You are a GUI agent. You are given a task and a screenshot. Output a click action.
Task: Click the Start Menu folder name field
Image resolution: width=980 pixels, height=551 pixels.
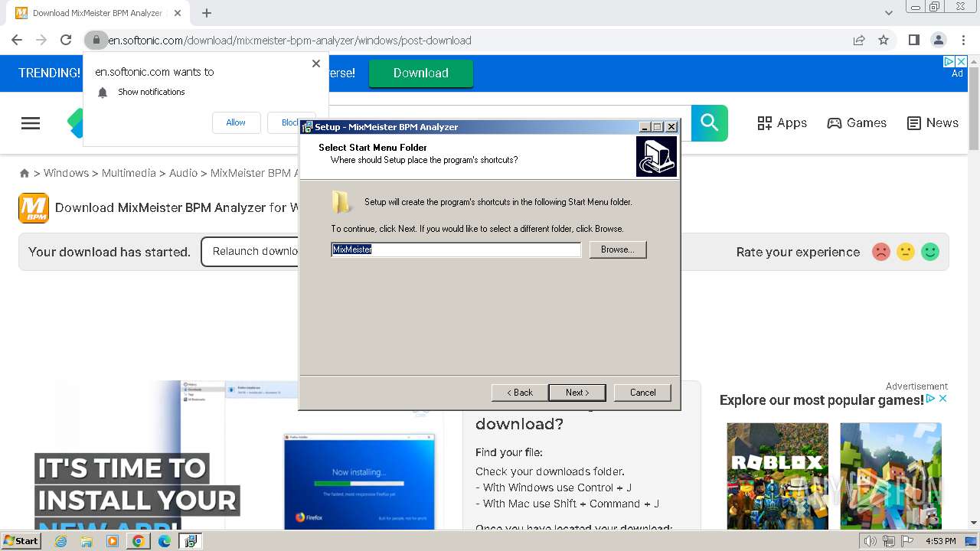[x=456, y=249]
